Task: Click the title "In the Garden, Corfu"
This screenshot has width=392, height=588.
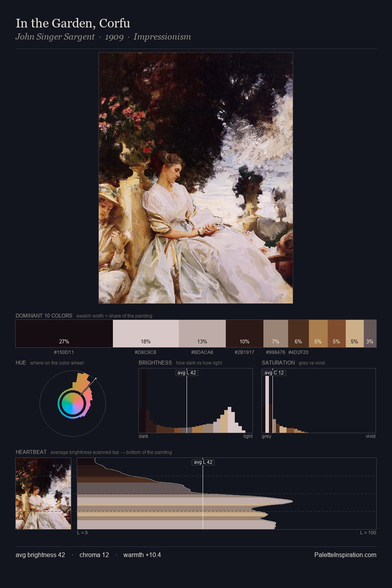Action: point(73,23)
